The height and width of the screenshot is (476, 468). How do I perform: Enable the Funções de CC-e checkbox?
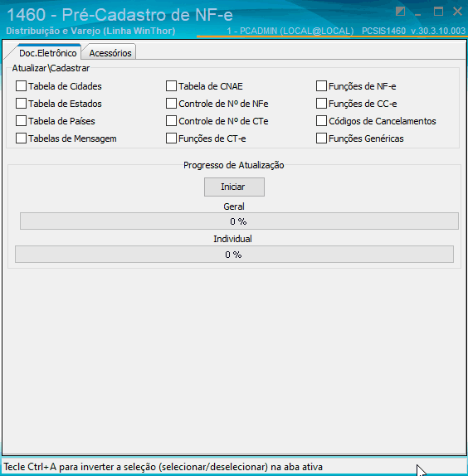[321, 104]
